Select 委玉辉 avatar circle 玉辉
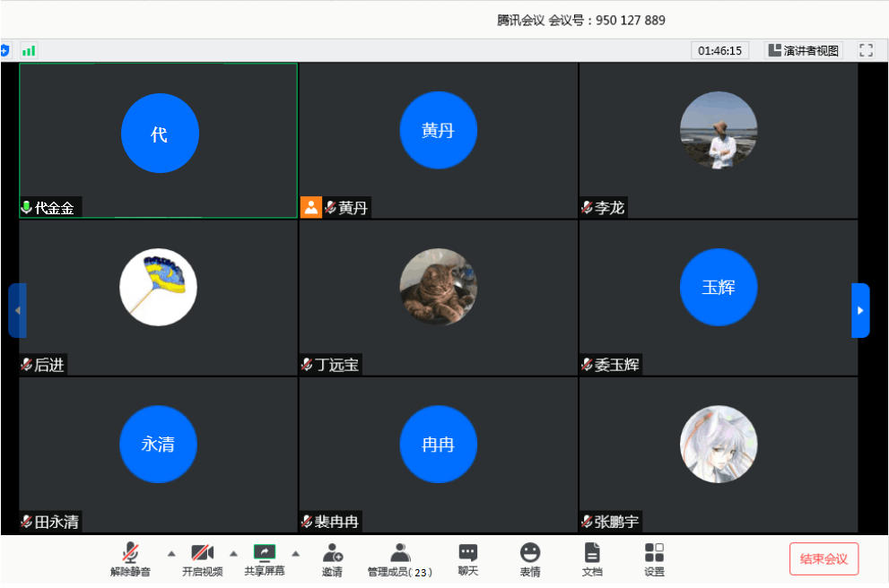The width and height of the screenshot is (889, 588). [x=719, y=287]
